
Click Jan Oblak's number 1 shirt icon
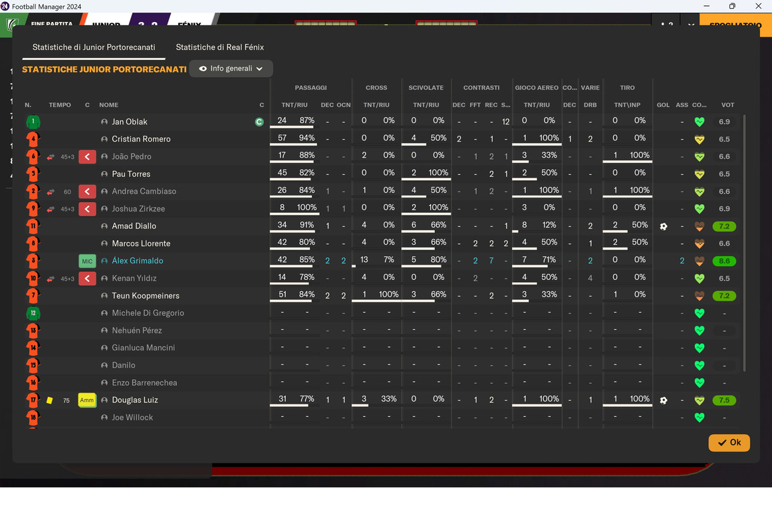point(33,122)
